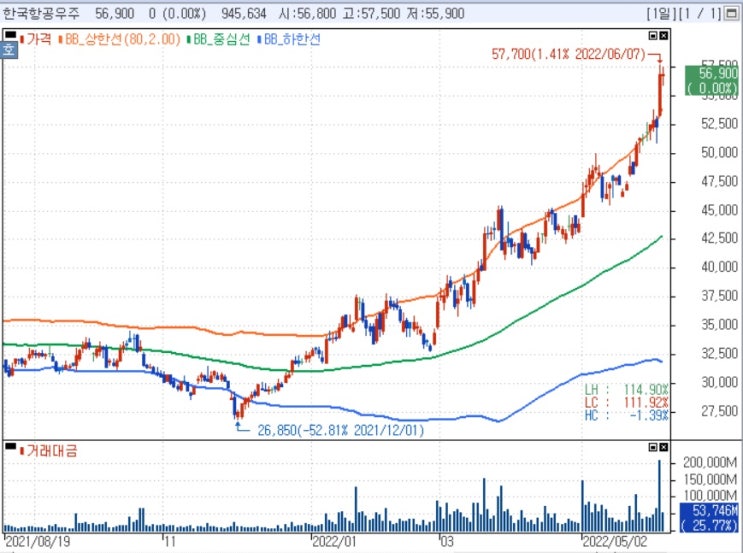Click the 30,000 price axis label
This screenshot has height=553, width=743.
pos(719,382)
